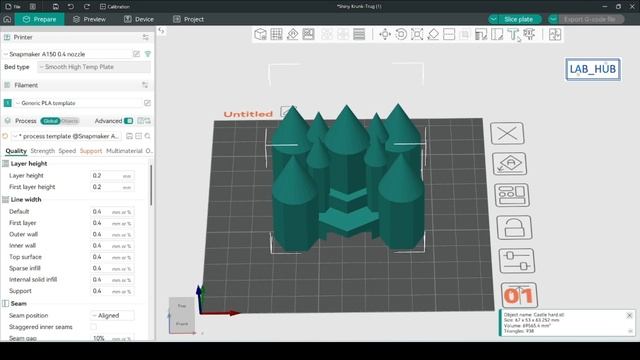Viewport: 640px width, 360px height.
Task: Auto orient objects on this plate
Action: pyautogui.click(x=510, y=164)
